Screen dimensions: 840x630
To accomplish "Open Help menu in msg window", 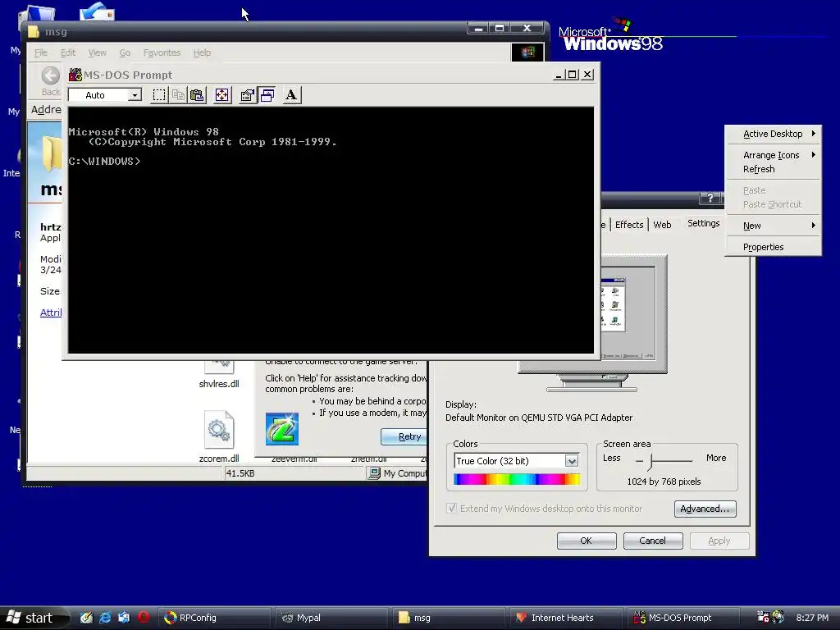I will 202,52.
